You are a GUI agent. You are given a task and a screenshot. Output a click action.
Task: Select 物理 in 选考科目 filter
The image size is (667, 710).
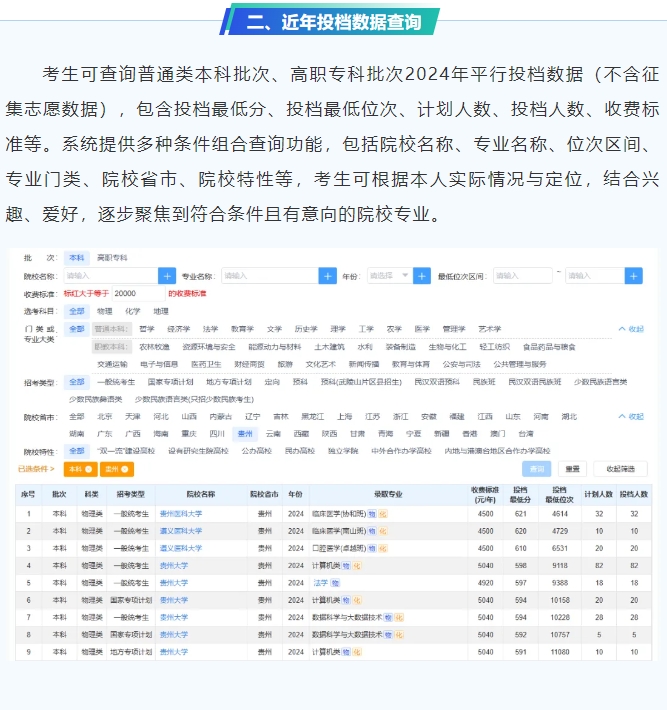[x=104, y=312]
